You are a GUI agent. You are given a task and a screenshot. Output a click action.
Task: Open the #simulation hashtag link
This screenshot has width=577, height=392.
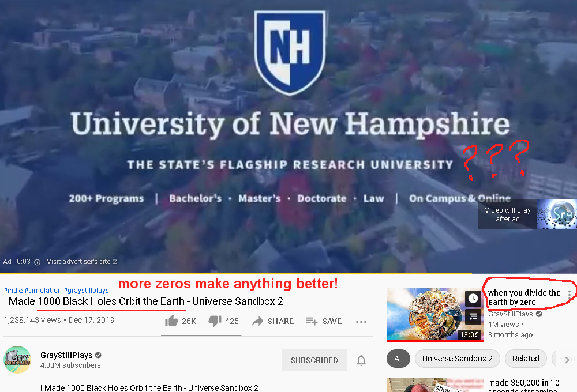click(x=43, y=290)
